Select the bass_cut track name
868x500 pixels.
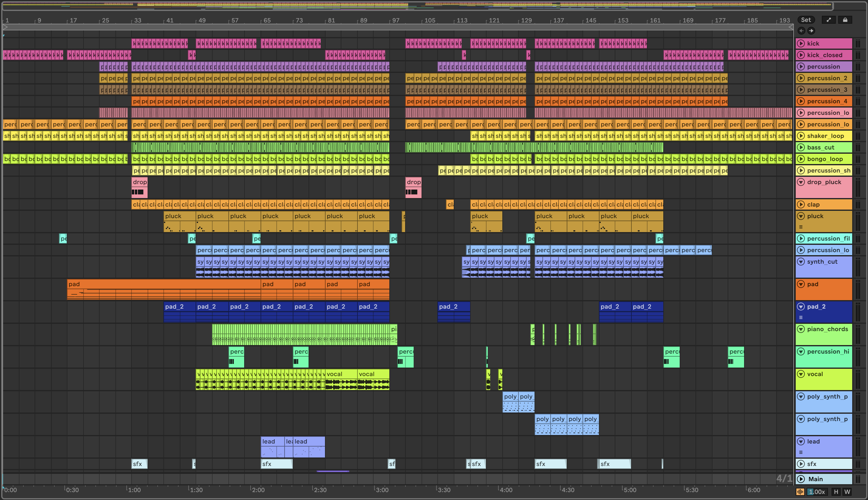coord(821,147)
